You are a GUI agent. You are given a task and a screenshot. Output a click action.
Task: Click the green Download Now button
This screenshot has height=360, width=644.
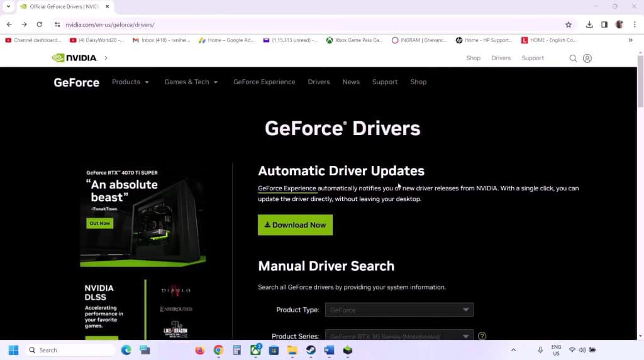point(295,225)
